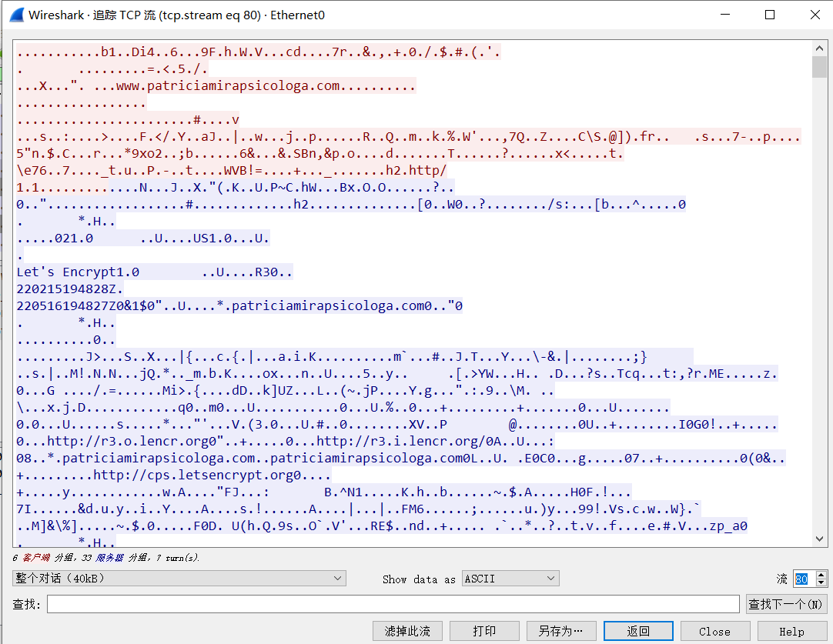Image resolution: width=833 pixels, height=644 pixels.
Task: Click the scrollbar up arrow of stream text
Action: [x=820, y=48]
